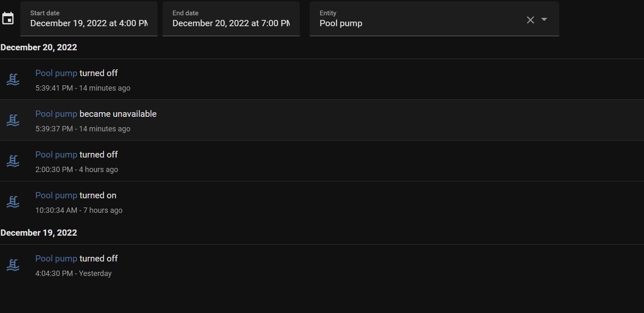Select the December 19, 2022 date header

[x=39, y=233]
